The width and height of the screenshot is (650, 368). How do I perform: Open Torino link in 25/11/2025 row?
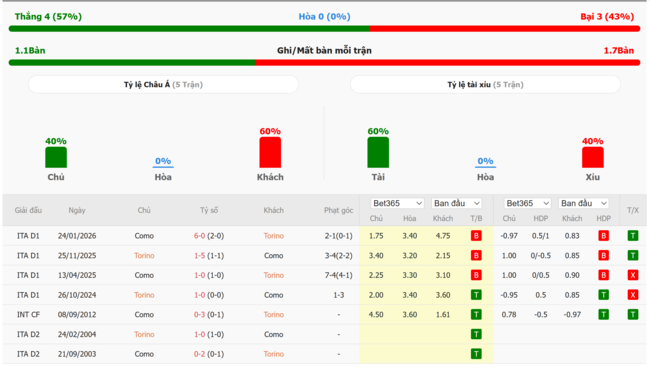144,256
